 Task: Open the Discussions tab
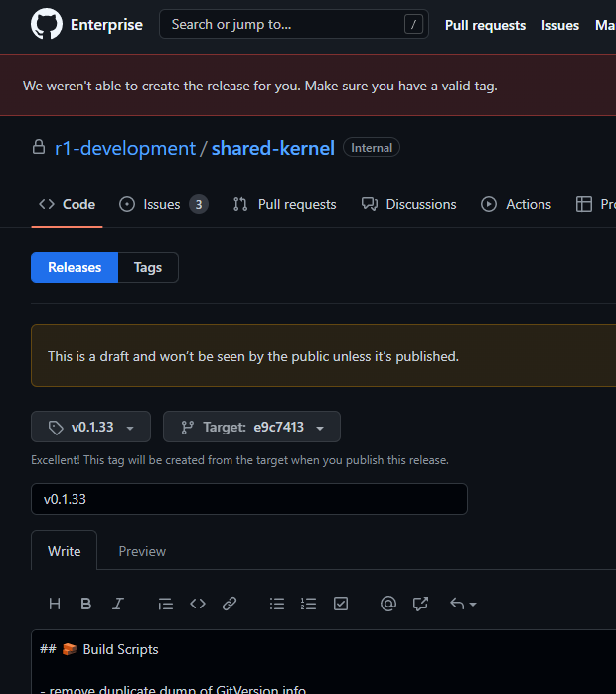pyautogui.click(x=408, y=204)
